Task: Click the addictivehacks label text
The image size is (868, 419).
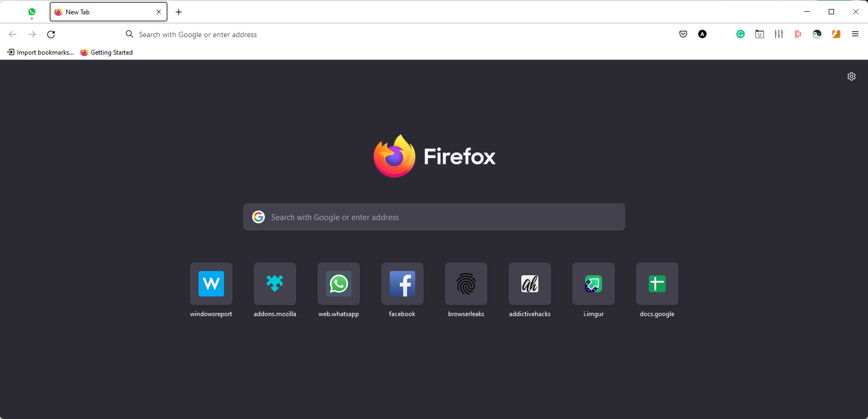Action: click(x=530, y=314)
